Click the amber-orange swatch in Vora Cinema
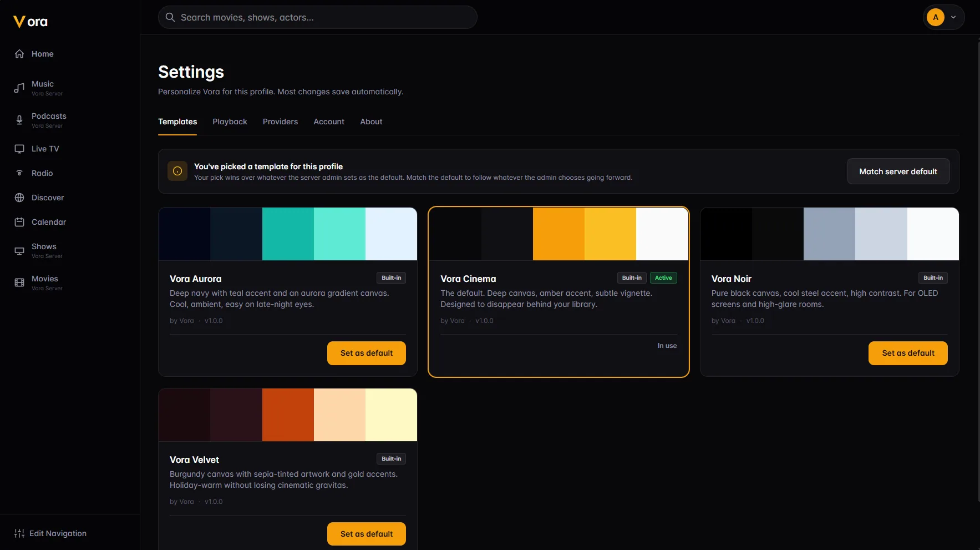Viewport: 980px width, 550px height. pyautogui.click(x=558, y=234)
